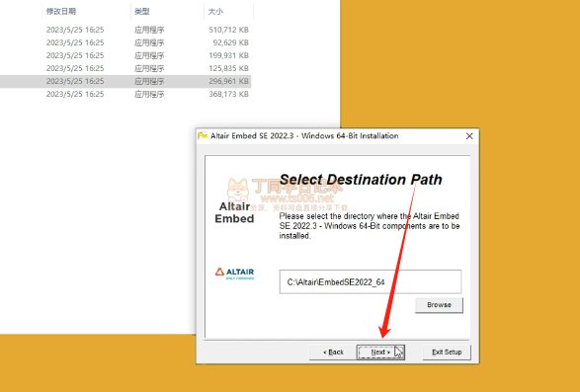Sort files by 类型 column header
The height and width of the screenshot is (392, 580).
click(x=142, y=12)
